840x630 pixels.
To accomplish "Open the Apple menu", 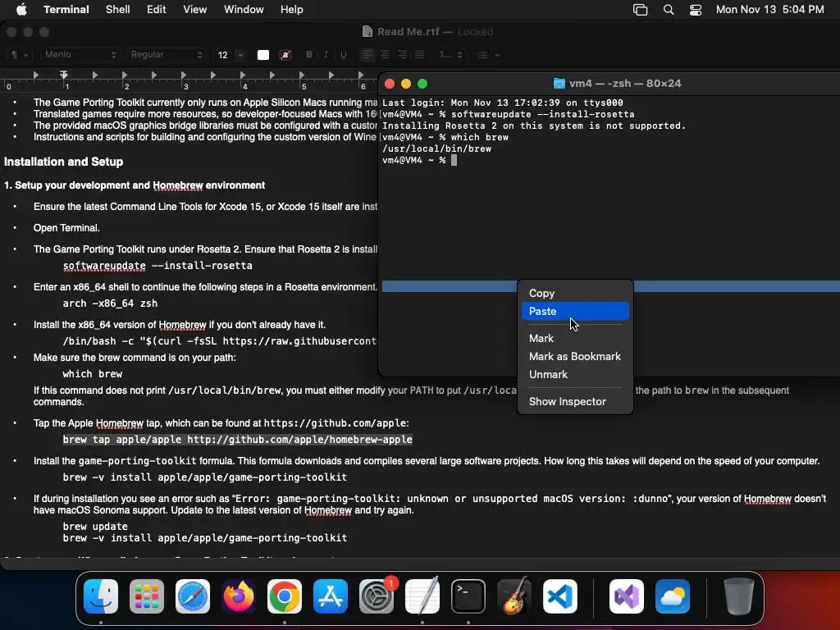I will (x=21, y=9).
